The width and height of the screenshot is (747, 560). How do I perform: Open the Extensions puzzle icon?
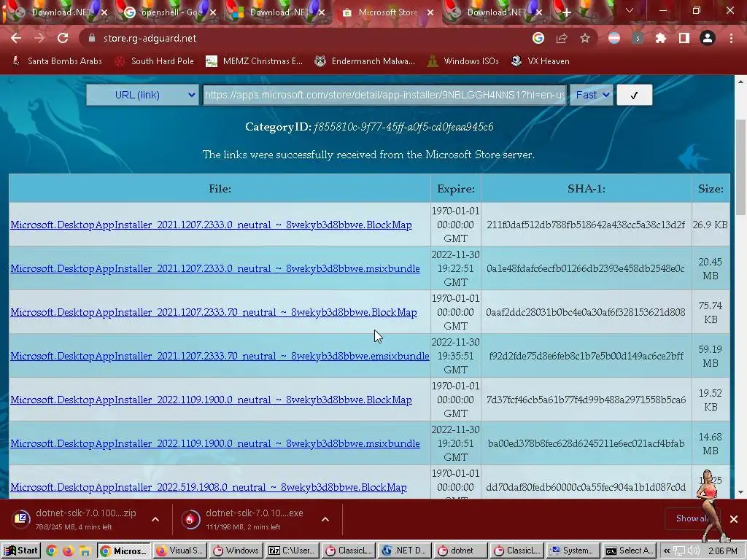click(660, 38)
